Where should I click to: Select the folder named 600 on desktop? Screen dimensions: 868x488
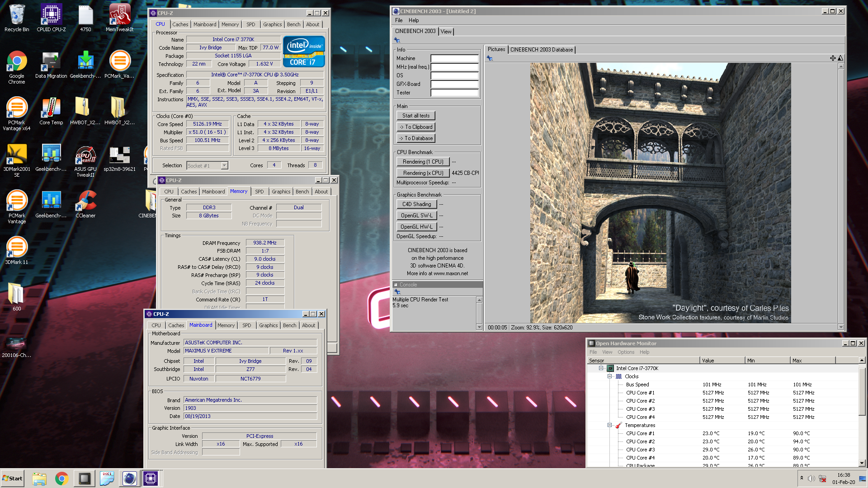[17, 297]
